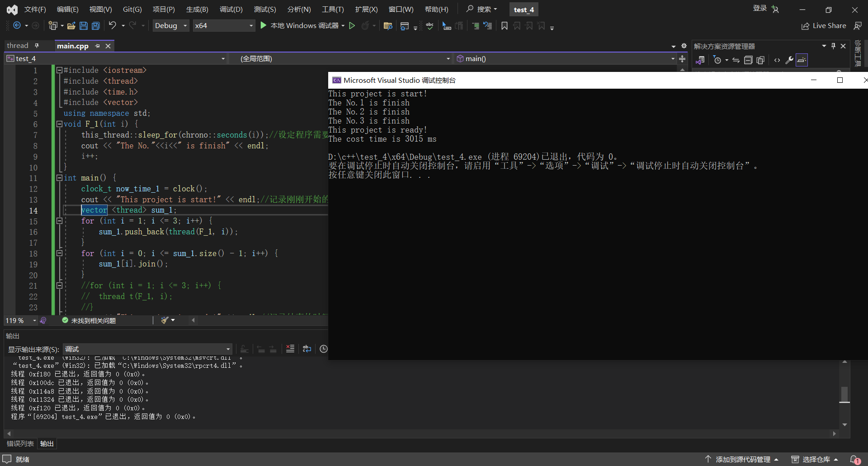The image size is (868, 466).
Task: Toggle the output timestamps clock icon
Action: coord(324,349)
